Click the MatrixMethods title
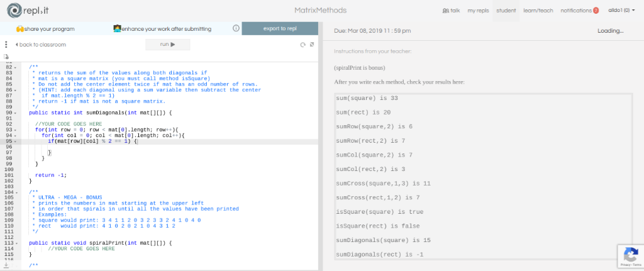This screenshot has width=644, height=271. pos(320,10)
